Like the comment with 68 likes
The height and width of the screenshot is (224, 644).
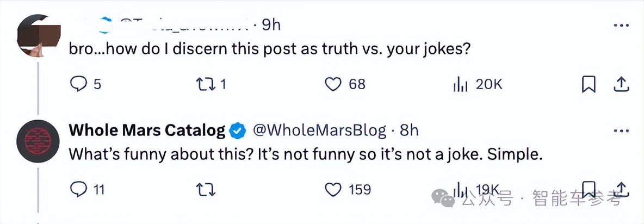[332, 84]
